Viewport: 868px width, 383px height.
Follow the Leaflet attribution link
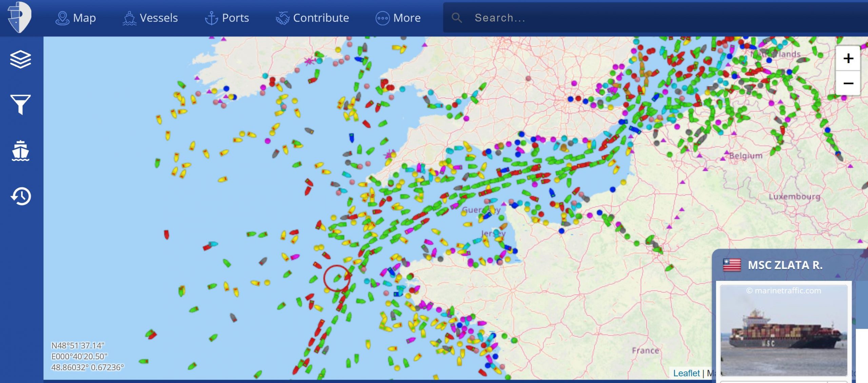click(x=686, y=373)
